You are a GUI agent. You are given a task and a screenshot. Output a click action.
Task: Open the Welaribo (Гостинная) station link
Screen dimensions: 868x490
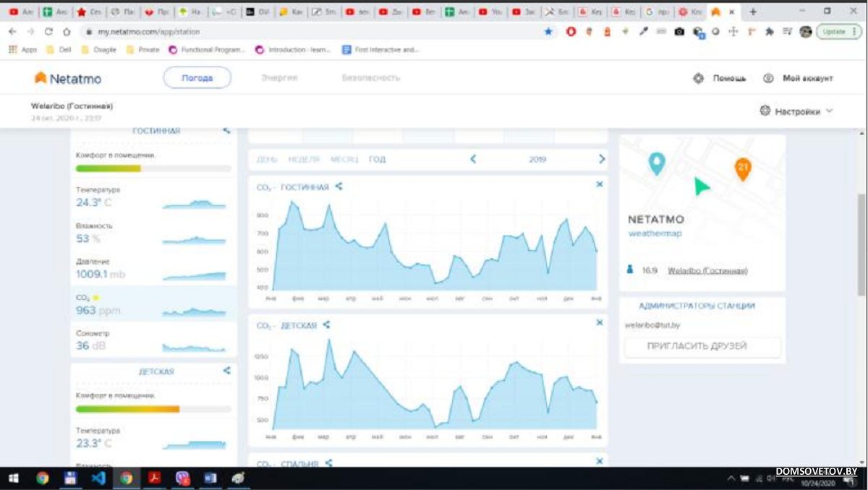707,271
